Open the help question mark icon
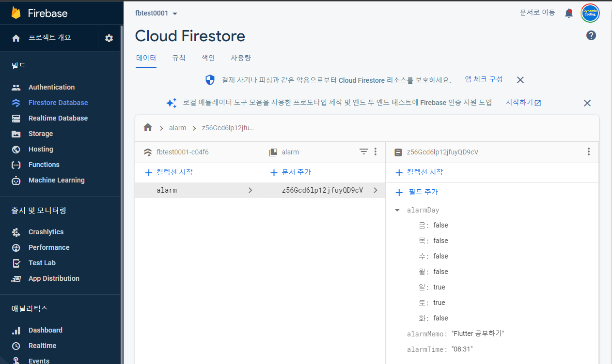Viewport: 612px width, 364px height. pyautogui.click(x=591, y=35)
